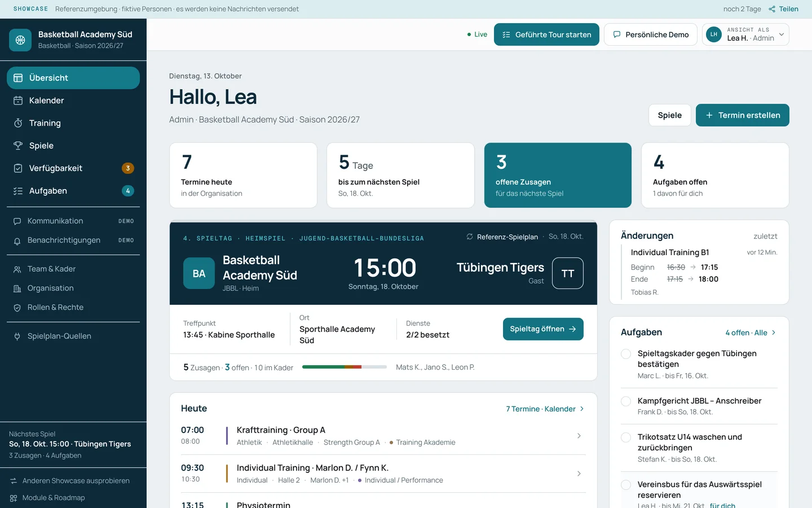812x508 pixels.
Task: Tick the Trikotsatz U14 waschen task circle
Action: pyautogui.click(x=626, y=437)
